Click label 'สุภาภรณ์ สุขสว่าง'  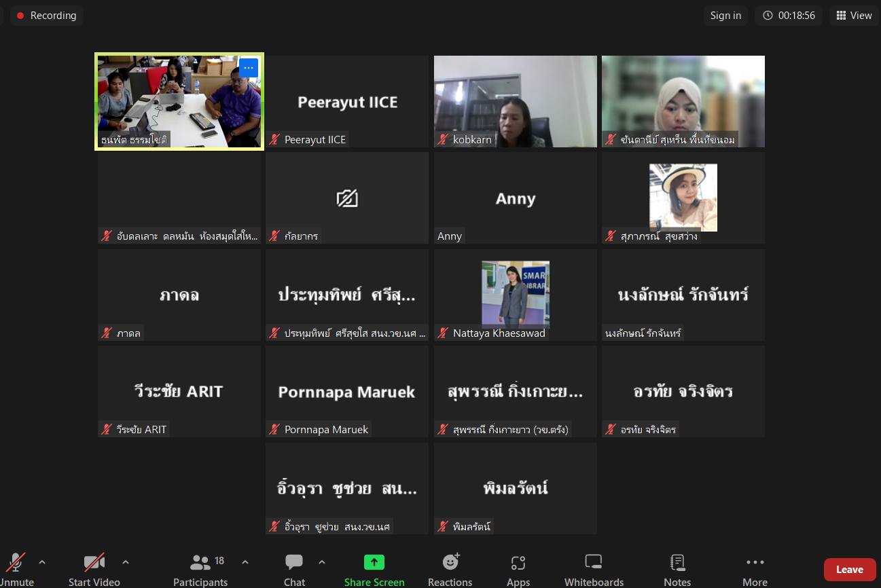pos(659,236)
